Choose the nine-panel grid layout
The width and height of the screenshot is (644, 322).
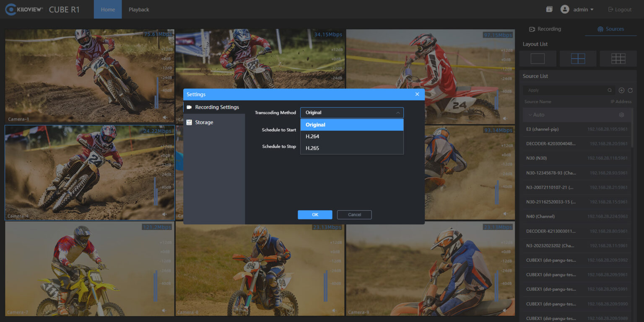click(x=618, y=59)
